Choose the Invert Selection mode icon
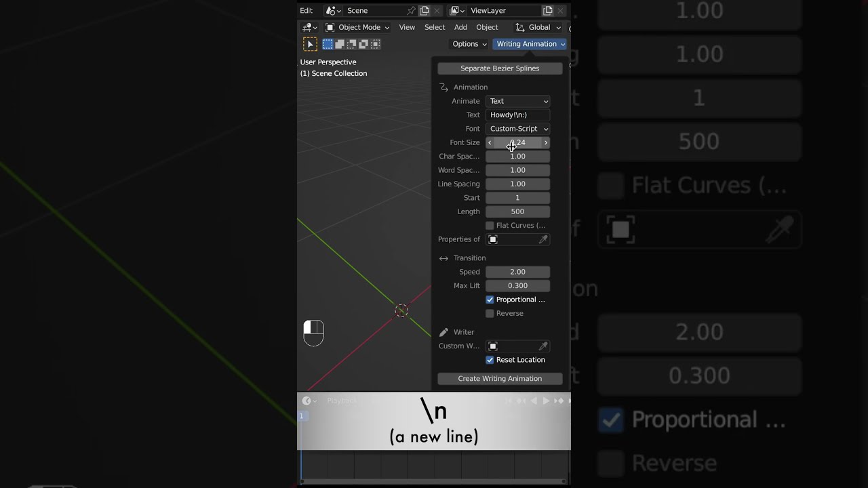868x488 pixels. click(363, 44)
